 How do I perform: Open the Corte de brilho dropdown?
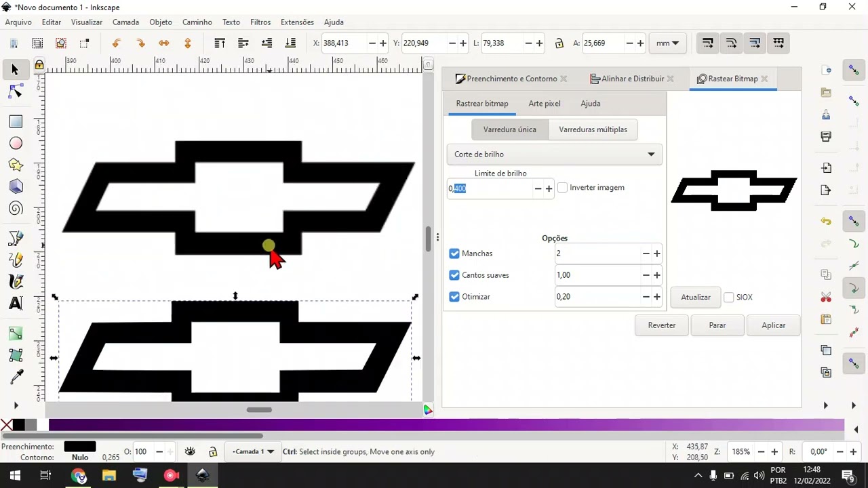[x=554, y=155]
